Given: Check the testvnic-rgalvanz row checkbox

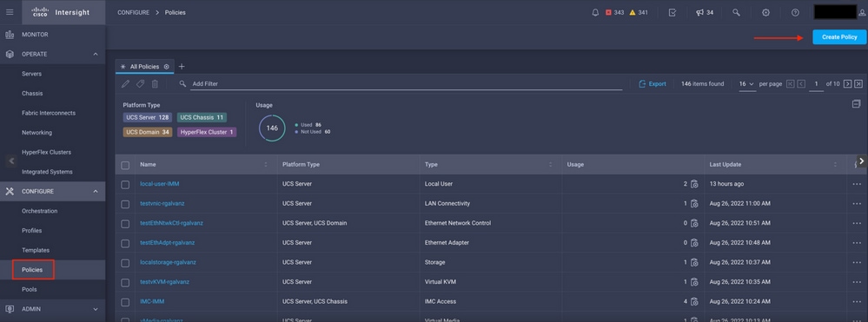Looking at the screenshot, I should point(125,204).
